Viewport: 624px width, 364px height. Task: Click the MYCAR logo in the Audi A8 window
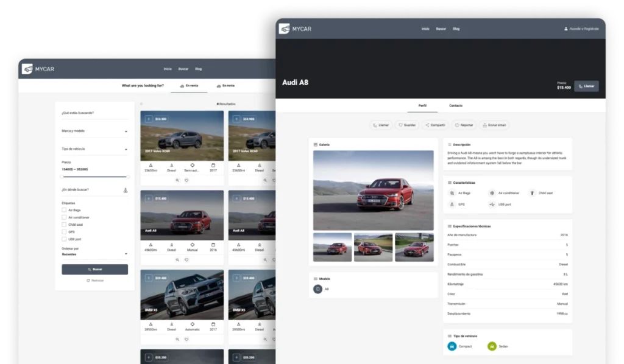296,29
